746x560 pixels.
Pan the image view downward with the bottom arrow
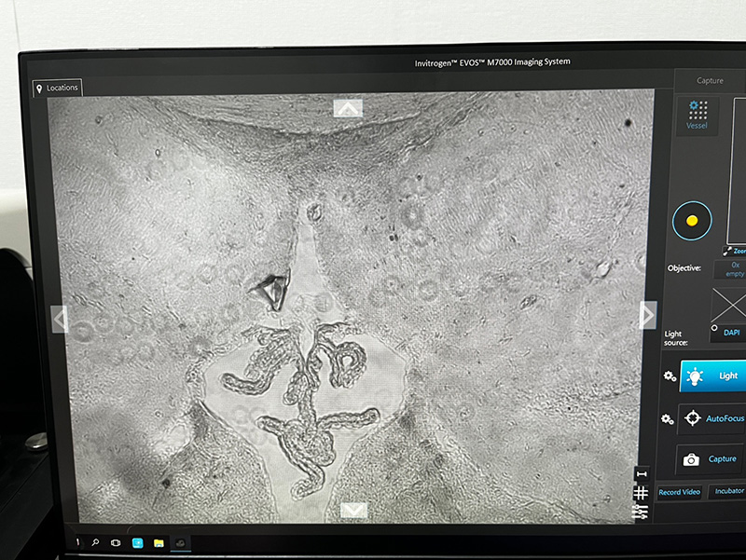coord(352,510)
